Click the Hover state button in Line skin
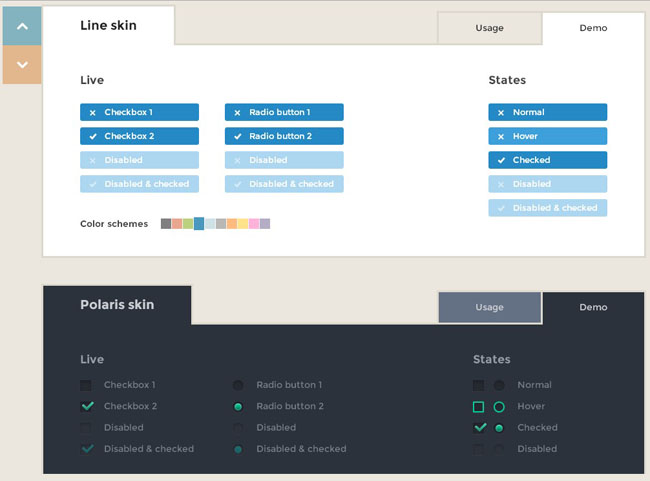Image resolution: width=650 pixels, height=481 pixels. tap(547, 136)
